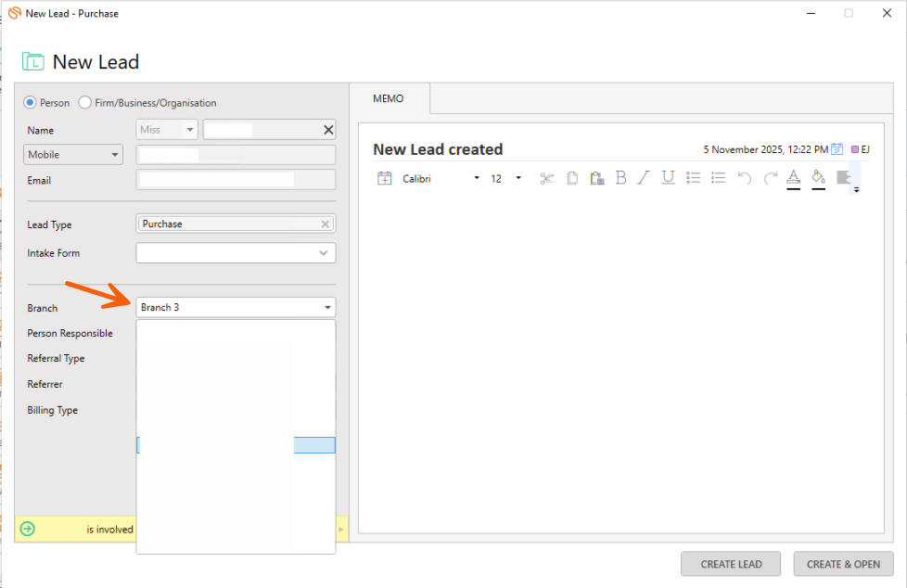907x588 pixels.
Task: Click the CREATE & OPEN button
Action: 843,564
